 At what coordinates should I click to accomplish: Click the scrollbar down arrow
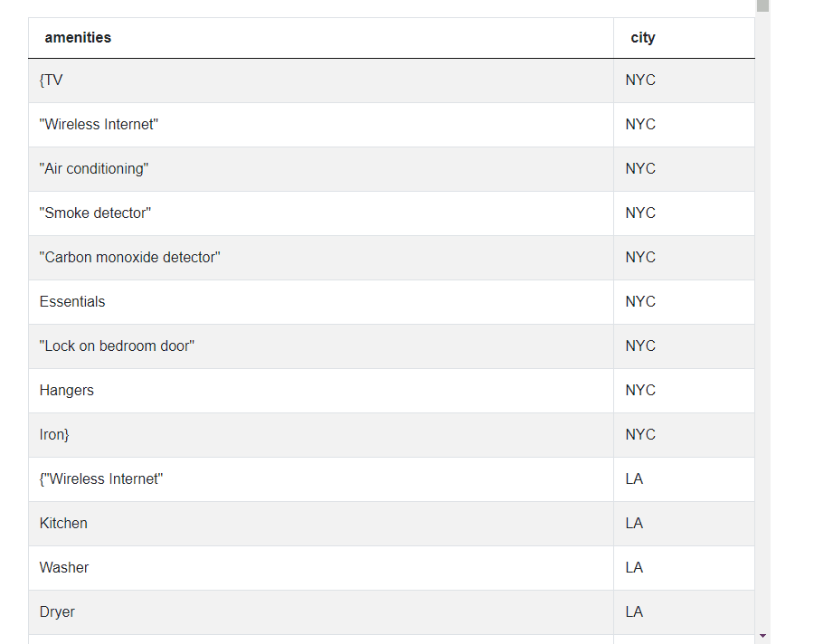coord(764,636)
